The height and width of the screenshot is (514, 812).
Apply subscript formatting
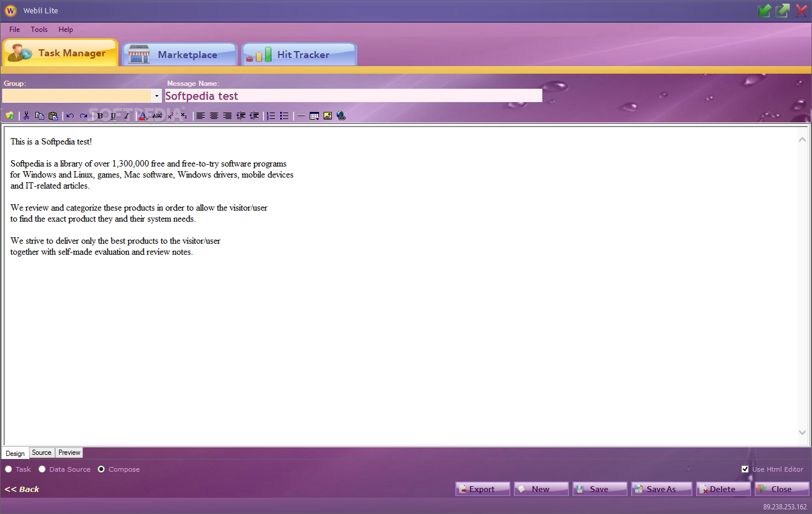184,116
